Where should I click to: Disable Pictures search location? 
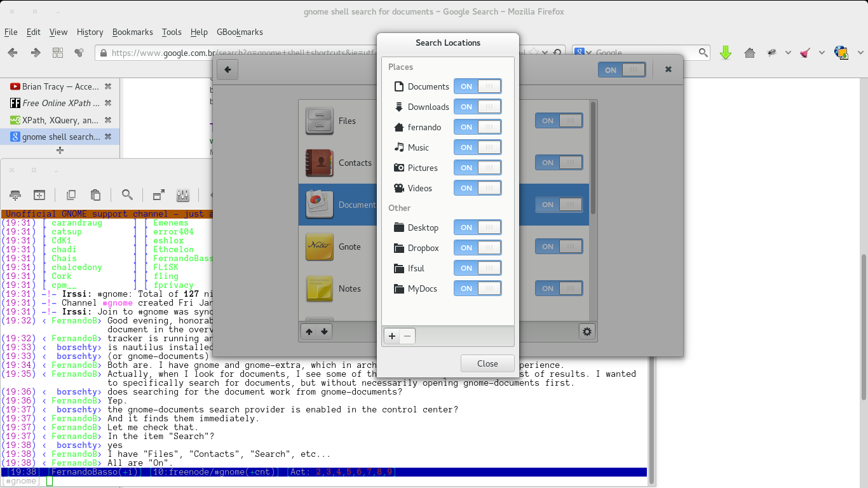point(477,168)
